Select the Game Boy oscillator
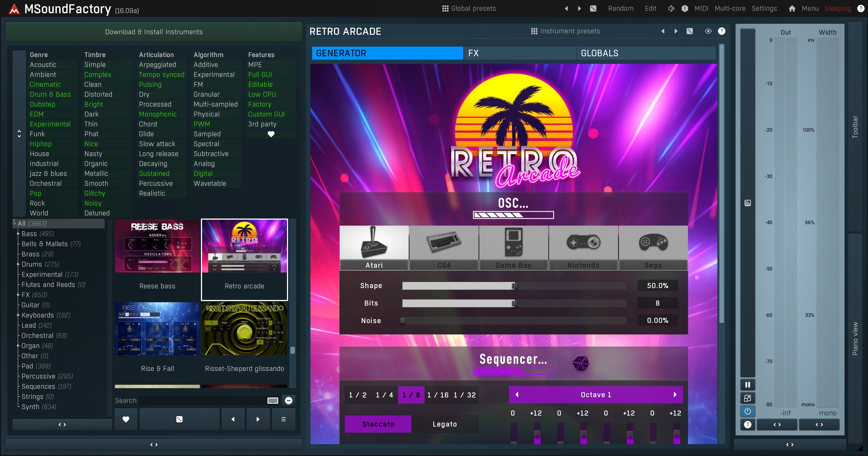 tap(513, 248)
